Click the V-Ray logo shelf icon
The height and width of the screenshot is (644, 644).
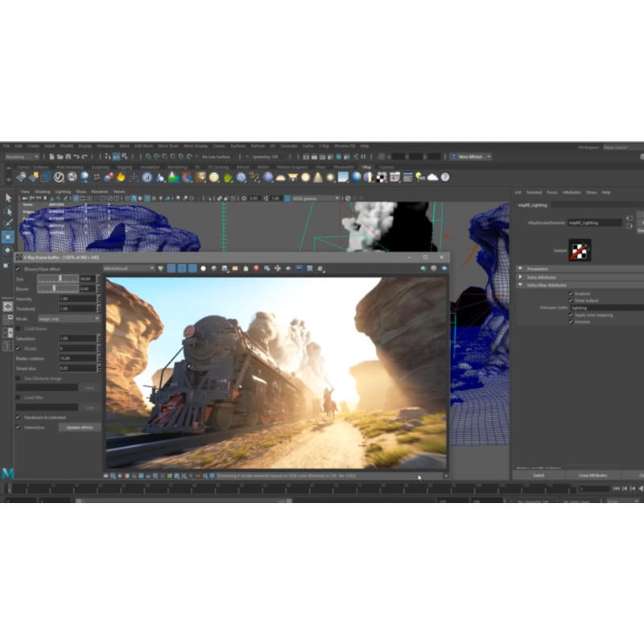click(59, 177)
